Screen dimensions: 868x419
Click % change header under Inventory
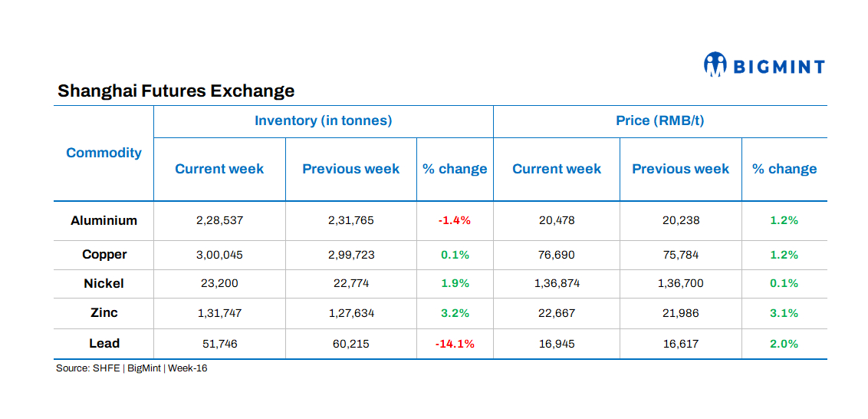(x=455, y=169)
